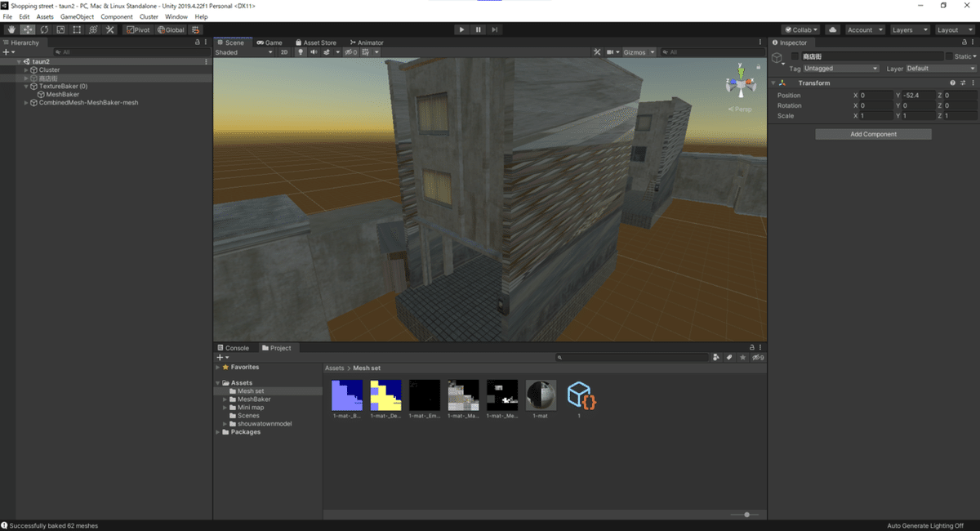Toggle hidden objects visibility icon in Scene toolbar
The height and width of the screenshot is (531, 980).
coord(350,52)
